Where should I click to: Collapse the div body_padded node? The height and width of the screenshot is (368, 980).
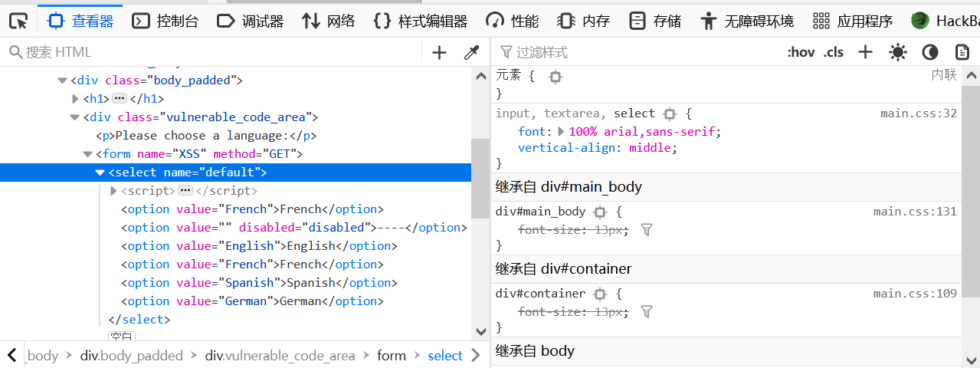[62, 80]
